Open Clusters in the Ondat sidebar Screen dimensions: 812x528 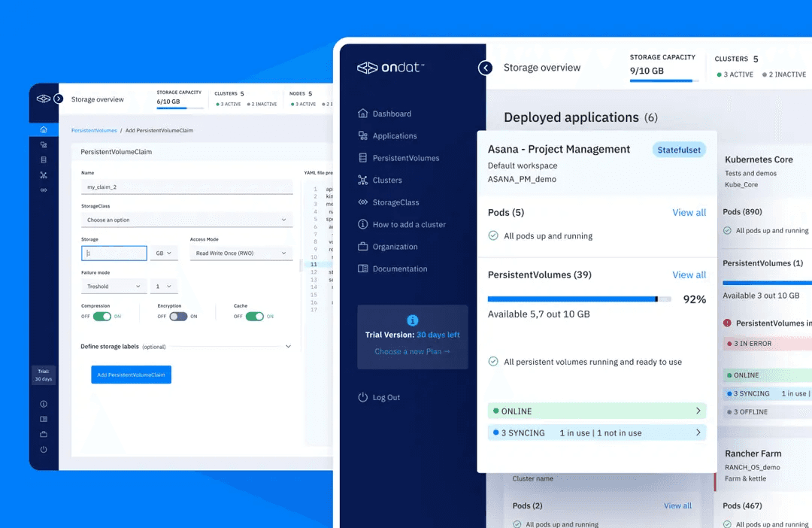(x=387, y=180)
